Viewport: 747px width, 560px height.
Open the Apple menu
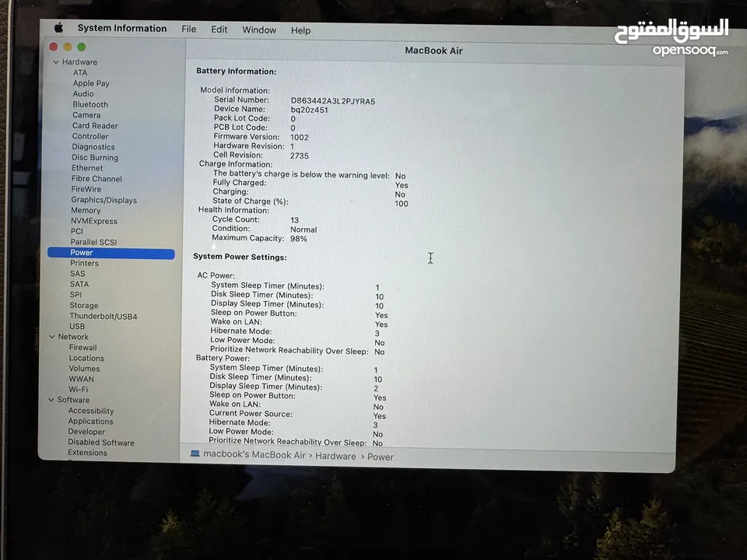tap(58, 28)
